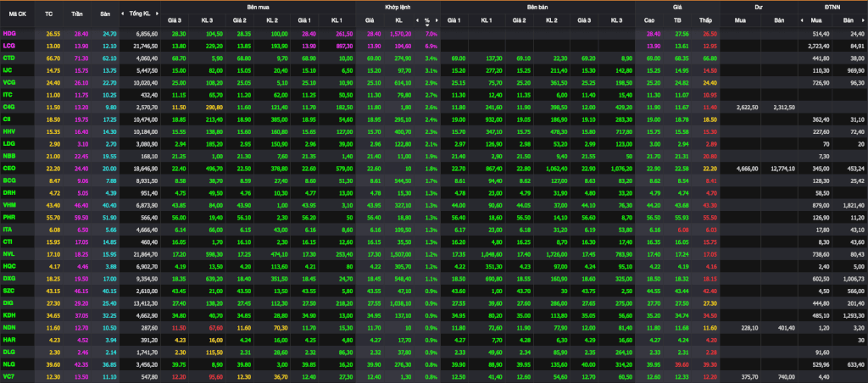Open SZC stock symbol
The width and height of the screenshot is (868, 383).
9,290
